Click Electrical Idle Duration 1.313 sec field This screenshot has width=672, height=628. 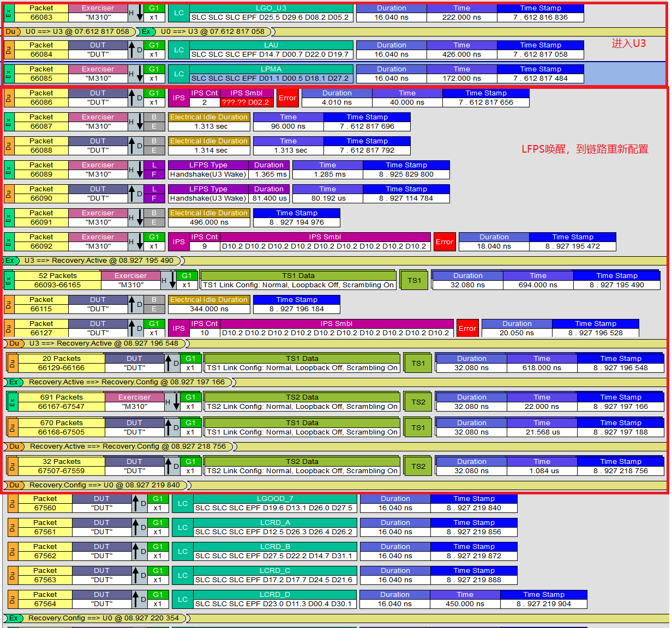[x=209, y=122]
